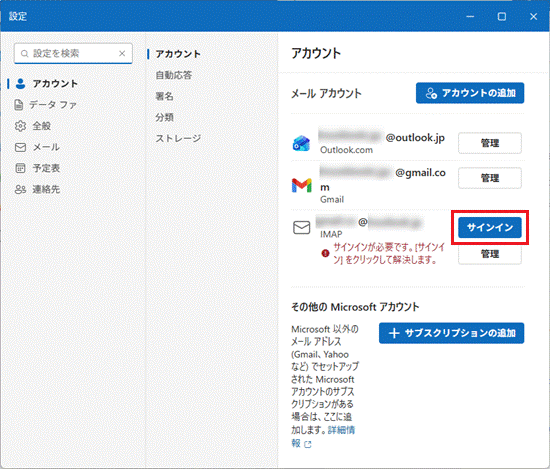Click the メール envelope icon in sidebar
This screenshot has height=469, width=550.
[20, 147]
